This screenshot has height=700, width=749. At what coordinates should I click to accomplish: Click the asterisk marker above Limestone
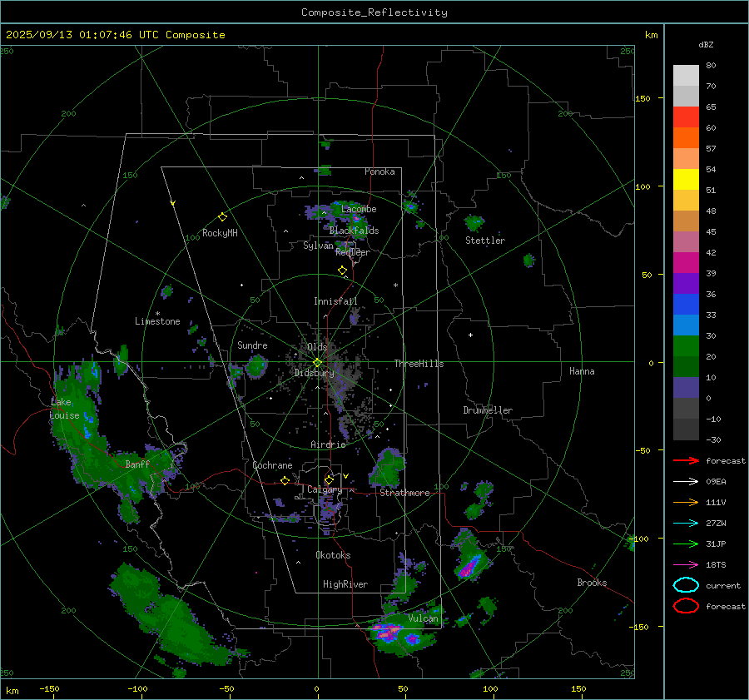coord(157,314)
